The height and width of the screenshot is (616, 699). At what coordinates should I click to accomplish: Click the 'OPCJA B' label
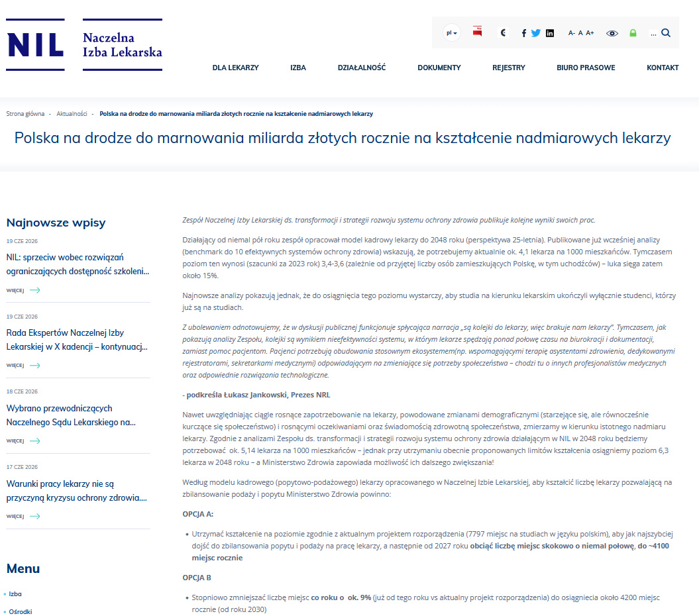pos(197,578)
